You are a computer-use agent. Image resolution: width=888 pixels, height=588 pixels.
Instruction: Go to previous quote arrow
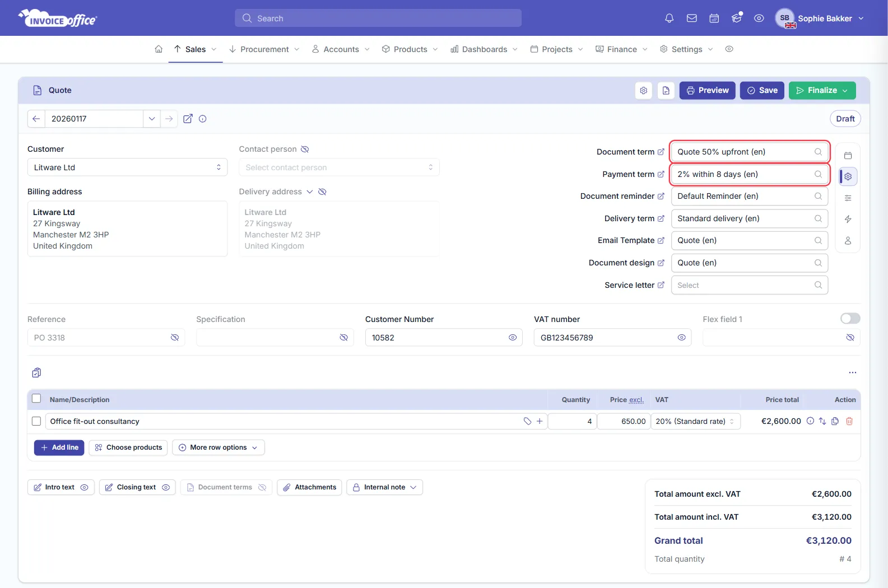(x=36, y=119)
